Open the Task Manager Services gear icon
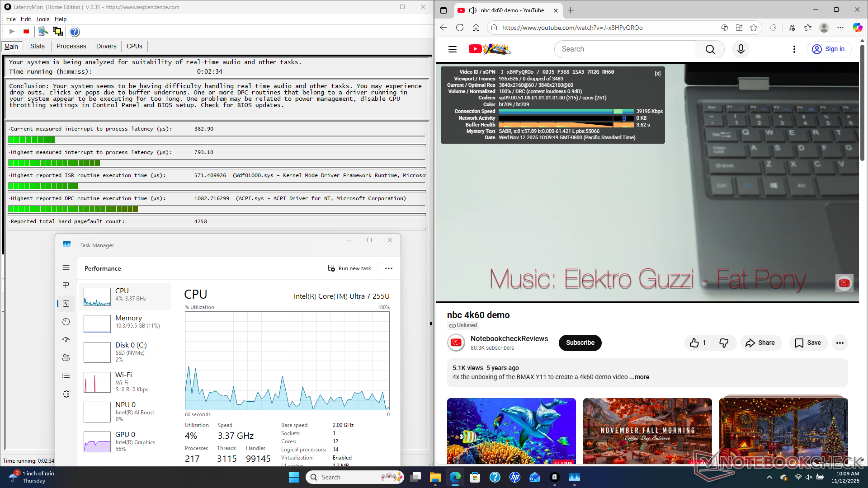Image resolution: width=868 pixels, height=488 pixels. (x=66, y=394)
